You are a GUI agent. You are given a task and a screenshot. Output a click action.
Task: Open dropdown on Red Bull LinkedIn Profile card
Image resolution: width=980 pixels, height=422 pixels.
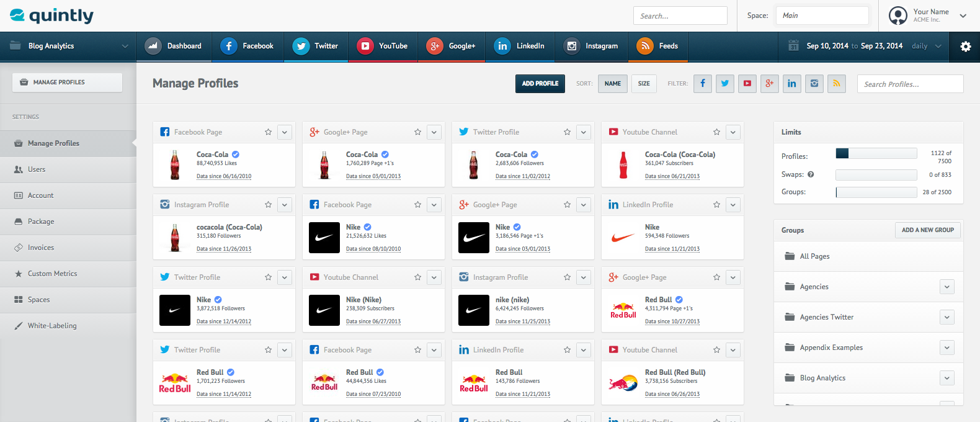(x=584, y=350)
